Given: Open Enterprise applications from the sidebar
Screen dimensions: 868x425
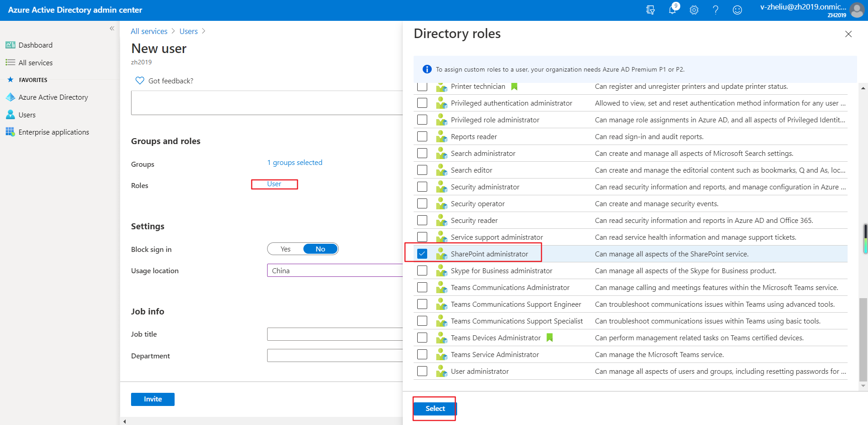Looking at the screenshot, I should pos(54,132).
